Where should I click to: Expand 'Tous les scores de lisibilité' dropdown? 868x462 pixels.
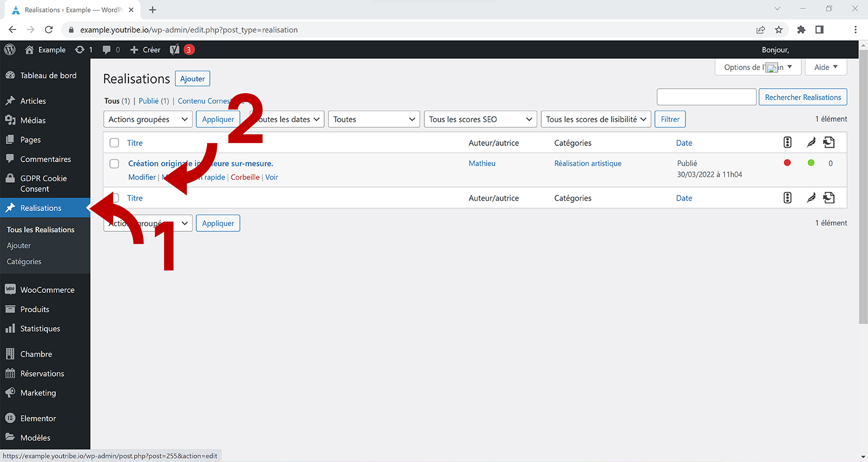pos(595,119)
